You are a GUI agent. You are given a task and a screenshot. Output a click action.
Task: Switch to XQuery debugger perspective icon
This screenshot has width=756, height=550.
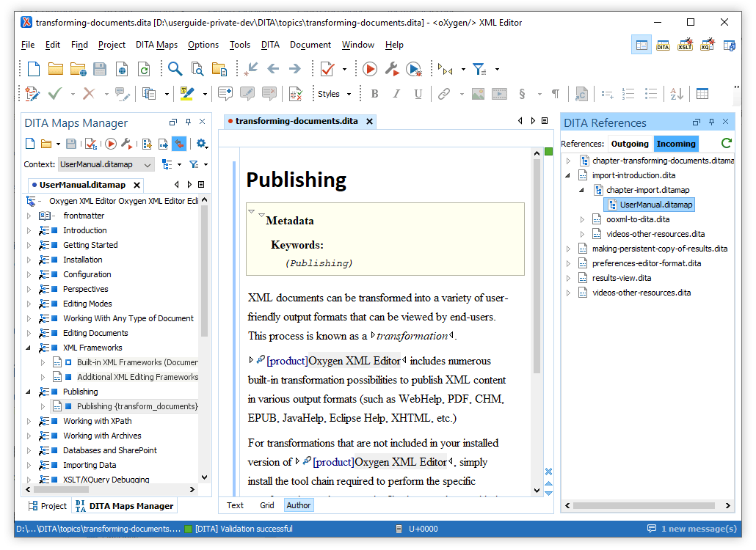click(x=708, y=45)
